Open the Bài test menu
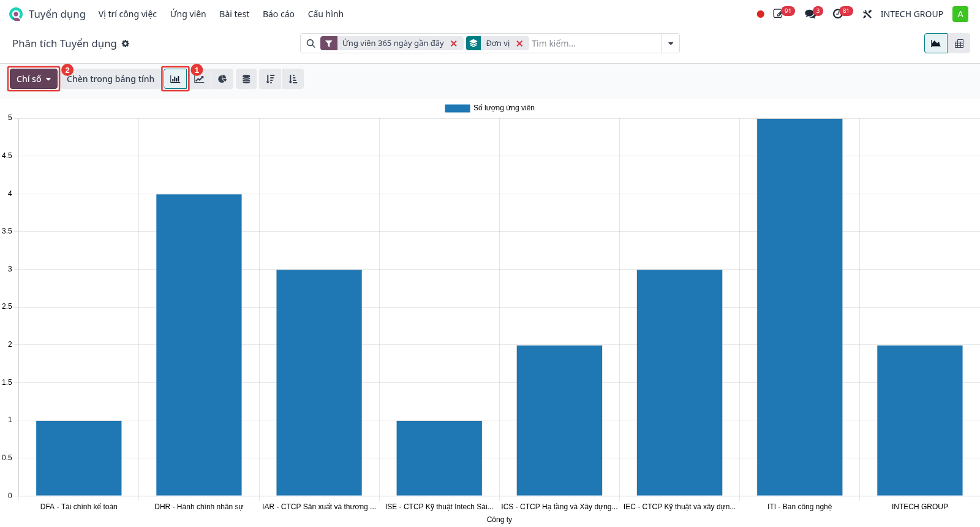The height and width of the screenshot is (527, 980). pos(235,14)
